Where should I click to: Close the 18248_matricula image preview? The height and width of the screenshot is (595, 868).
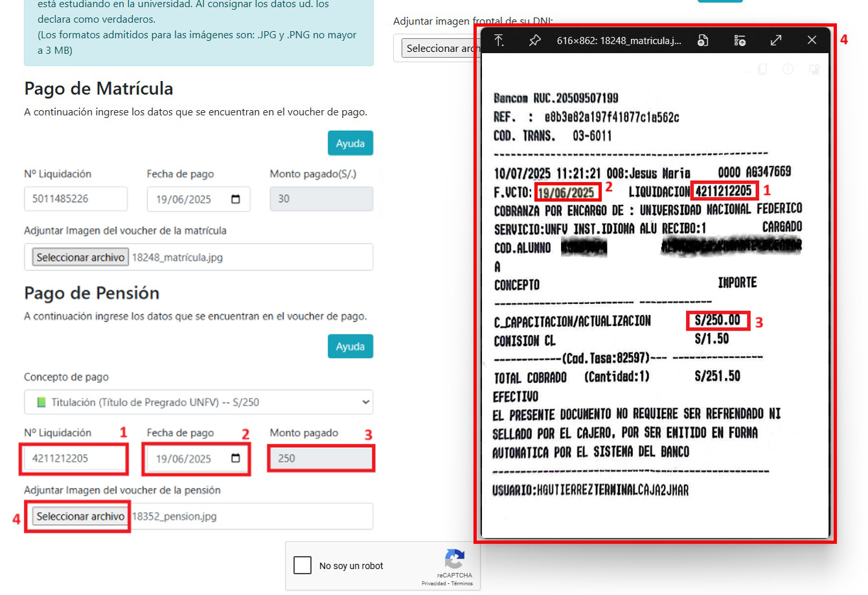(812, 40)
